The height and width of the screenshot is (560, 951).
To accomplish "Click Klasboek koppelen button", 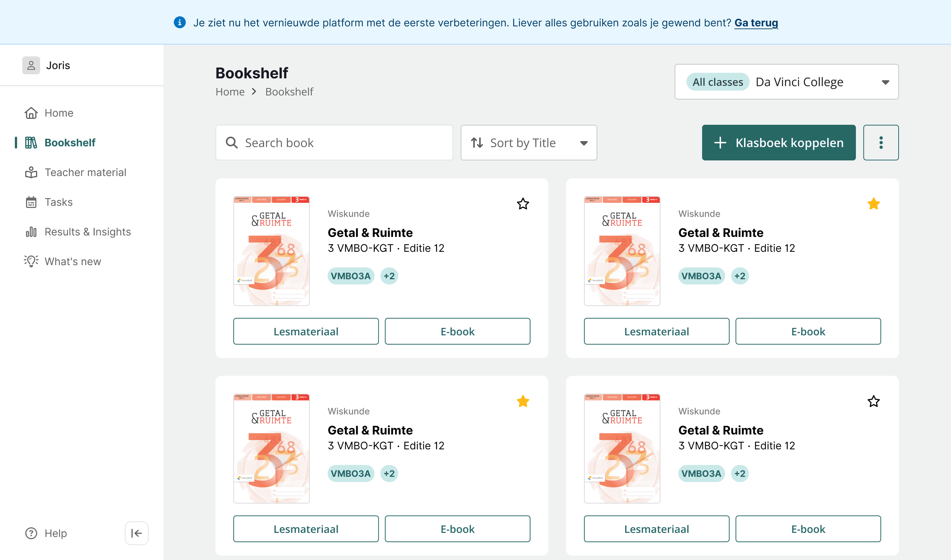I will [x=779, y=143].
